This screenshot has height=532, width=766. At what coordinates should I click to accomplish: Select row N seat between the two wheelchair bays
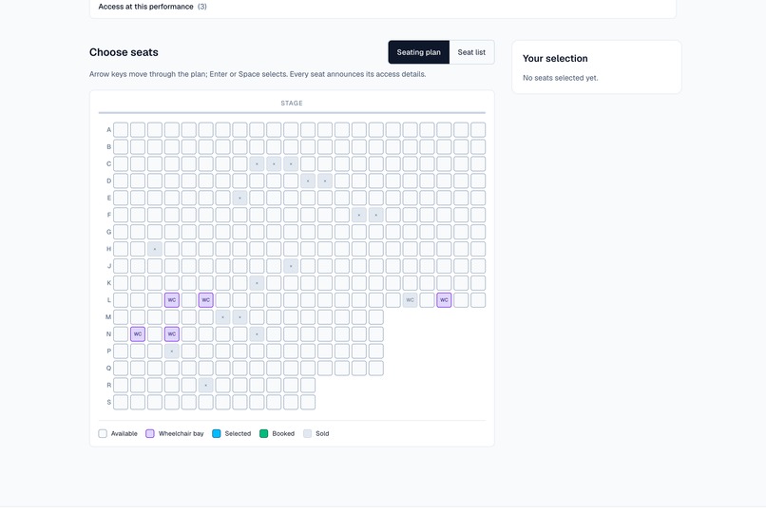click(155, 334)
